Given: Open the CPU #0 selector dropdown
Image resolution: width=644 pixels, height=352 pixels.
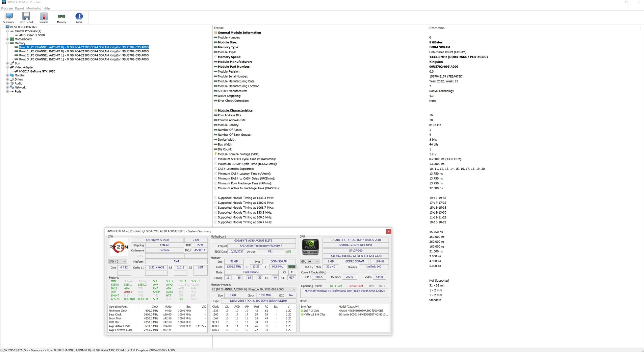Looking at the screenshot, I should point(117,262).
